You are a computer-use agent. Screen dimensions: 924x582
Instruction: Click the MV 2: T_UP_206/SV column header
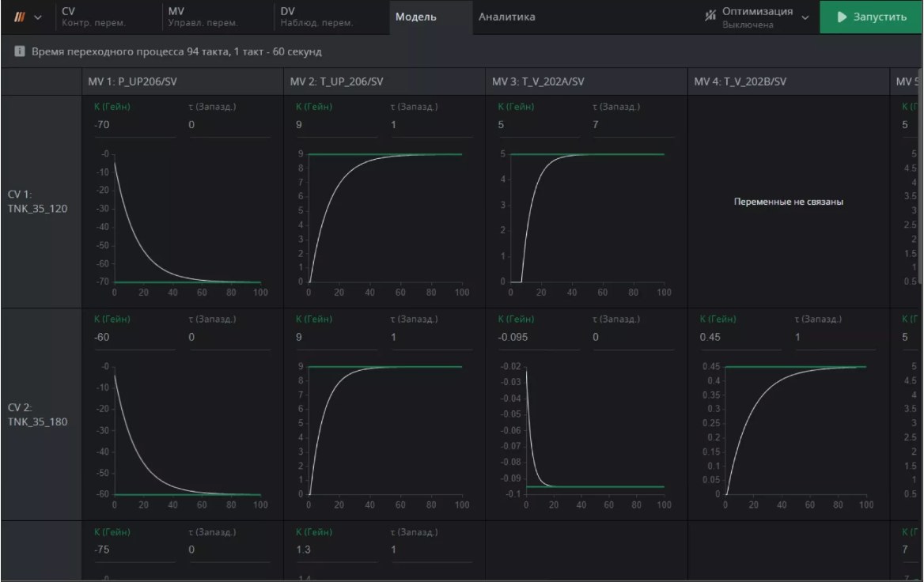coord(384,82)
